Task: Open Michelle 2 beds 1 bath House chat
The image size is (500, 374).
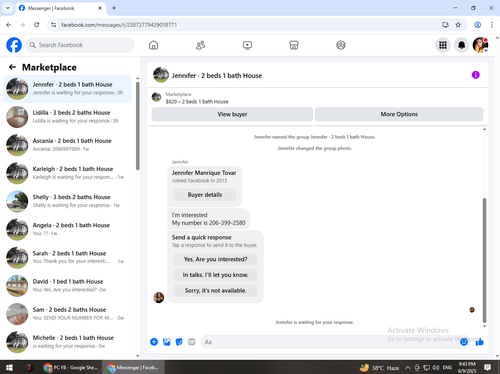Action: coord(67,342)
